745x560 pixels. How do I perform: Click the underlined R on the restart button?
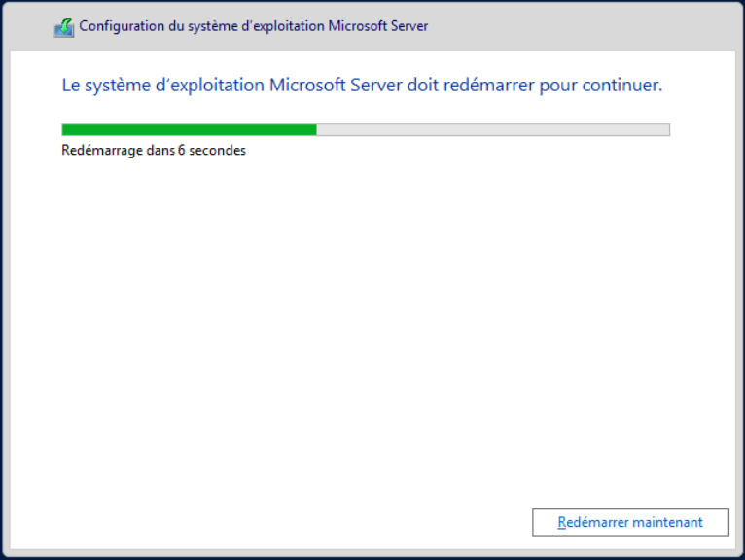point(562,522)
